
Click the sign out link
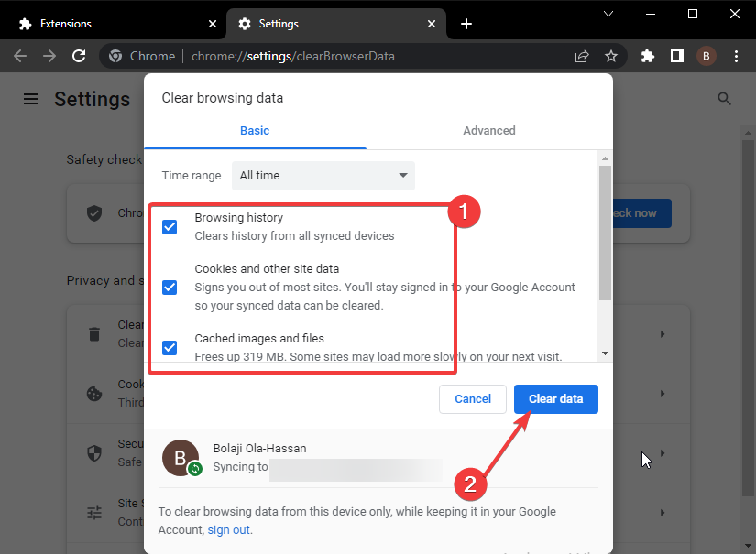[228, 530]
